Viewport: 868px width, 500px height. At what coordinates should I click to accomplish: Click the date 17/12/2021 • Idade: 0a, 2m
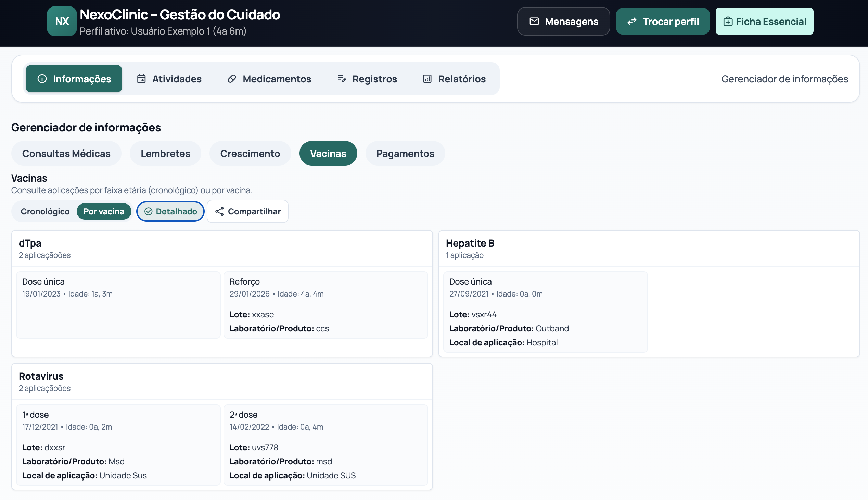point(67,427)
